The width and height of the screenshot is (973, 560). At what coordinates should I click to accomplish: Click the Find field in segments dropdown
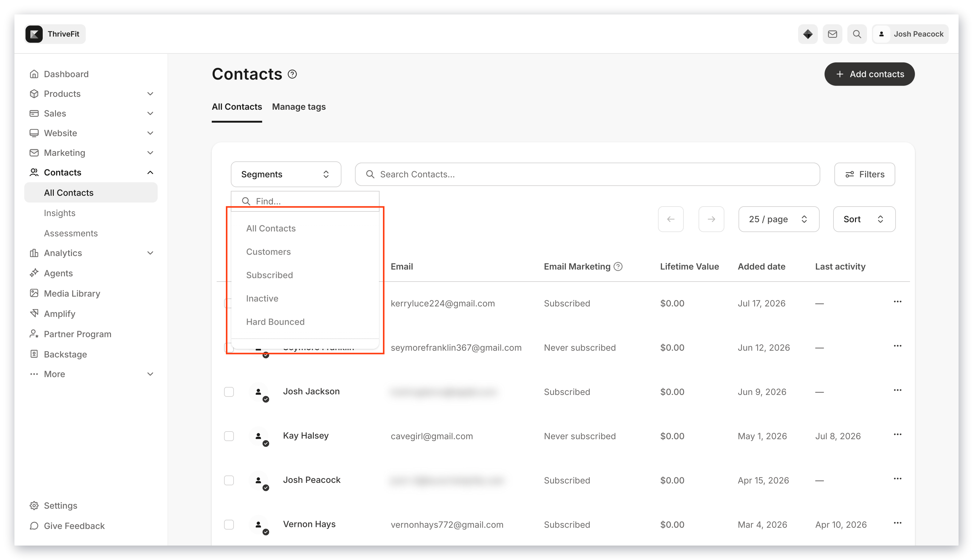pos(305,201)
